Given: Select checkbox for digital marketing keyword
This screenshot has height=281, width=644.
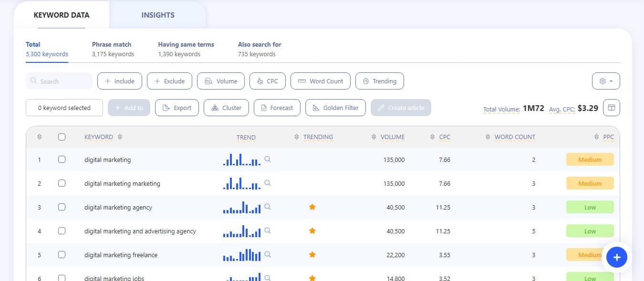Looking at the screenshot, I should 62,160.
